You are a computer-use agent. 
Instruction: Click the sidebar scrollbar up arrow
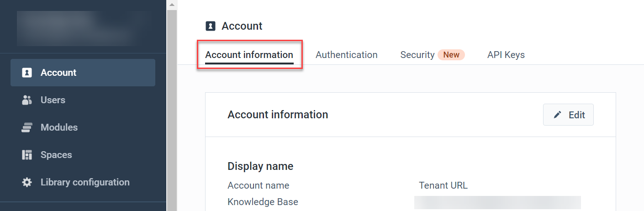coord(172,5)
